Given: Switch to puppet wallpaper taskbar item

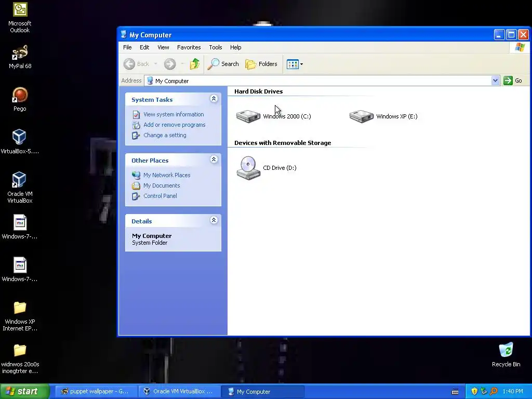Looking at the screenshot, I should (96, 391).
